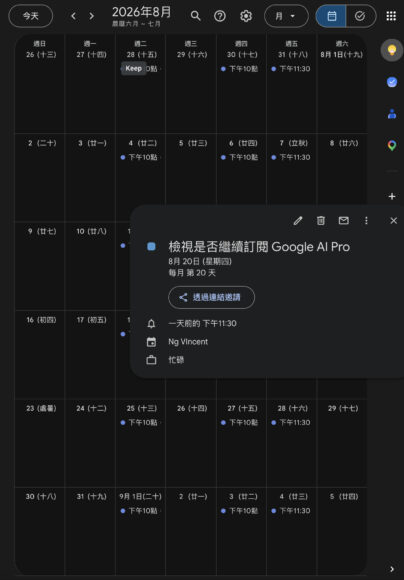The image size is (404, 580).
Task: Email event guests envelope icon
Action: pos(343,221)
